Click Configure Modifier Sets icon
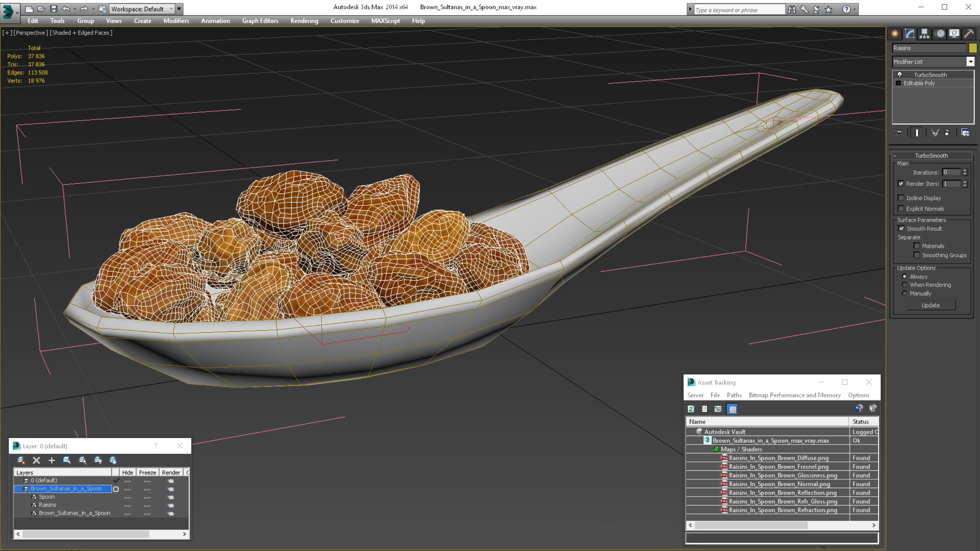The height and width of the screenshot is (551, 980). click(965, 133)
